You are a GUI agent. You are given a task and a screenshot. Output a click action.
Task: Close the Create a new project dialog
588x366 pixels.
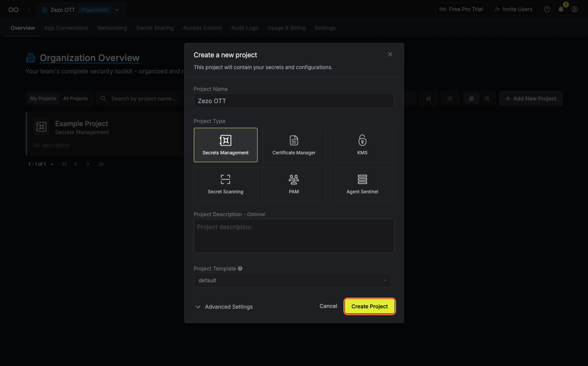point(390,55)
